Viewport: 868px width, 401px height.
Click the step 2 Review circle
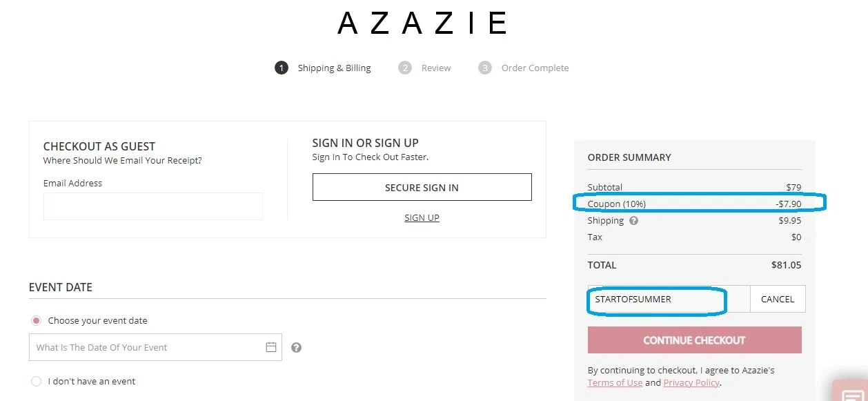tap(405, 68)
